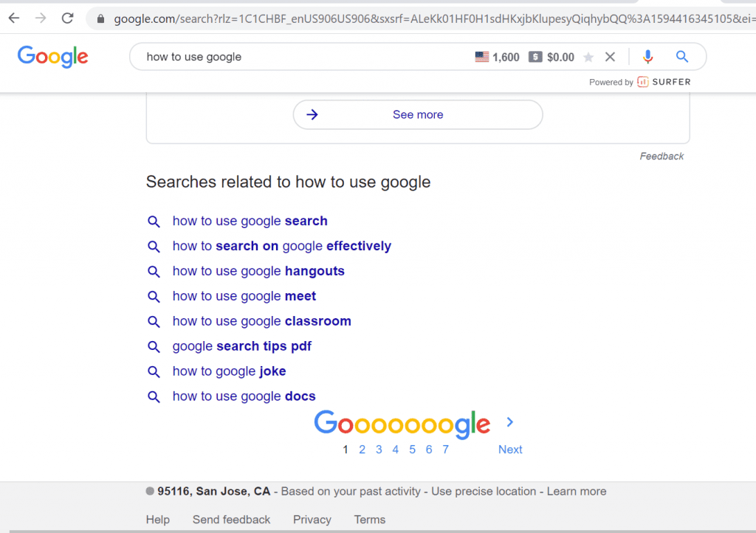Click the blue magnifying glass search icon
756x533 pixels.
coord(681,56)
